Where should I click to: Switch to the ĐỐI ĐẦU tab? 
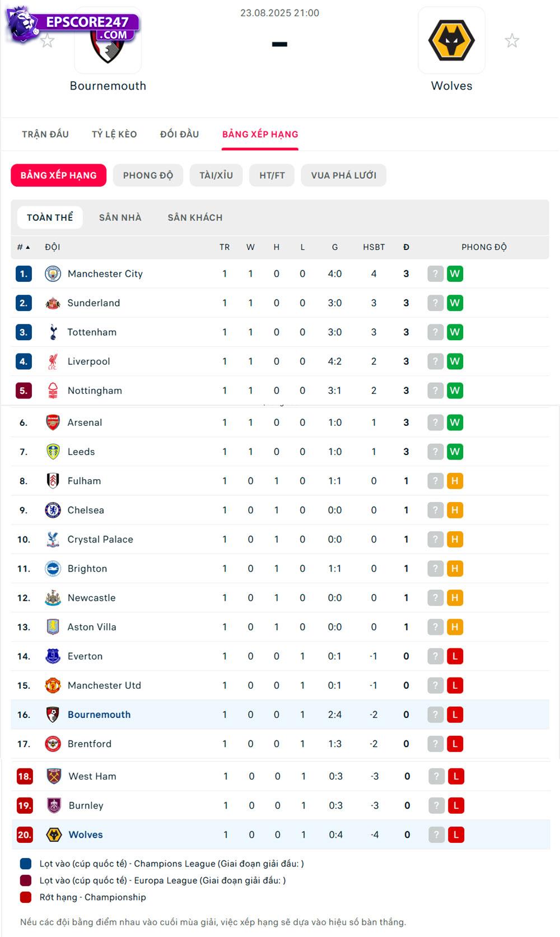pyautogui.click(x=179, y=134)
